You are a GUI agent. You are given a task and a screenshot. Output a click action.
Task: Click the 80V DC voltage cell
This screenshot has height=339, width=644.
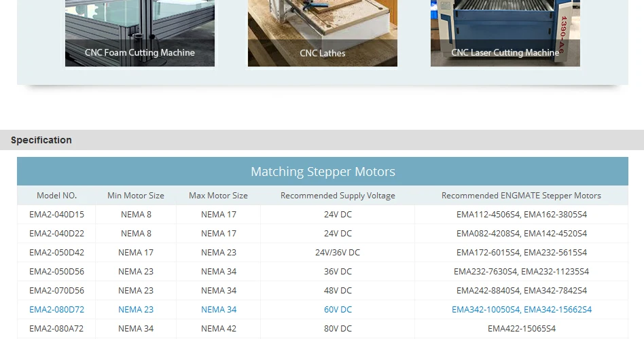pyautogui.click(x=338, y=328)
